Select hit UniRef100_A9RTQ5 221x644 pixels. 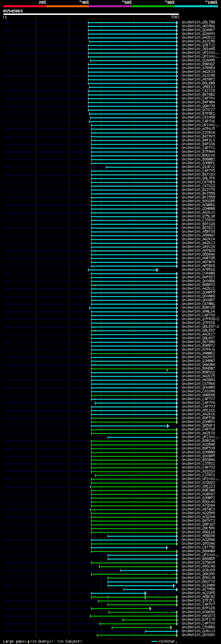click(198, 258)
